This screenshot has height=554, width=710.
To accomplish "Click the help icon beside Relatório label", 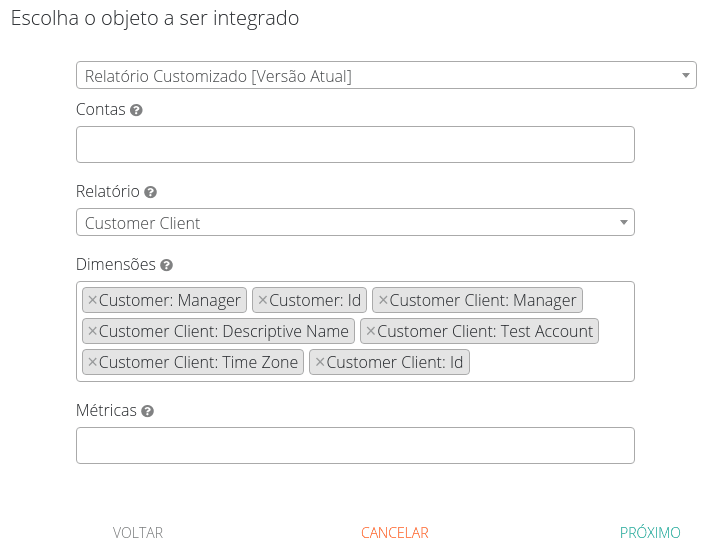I will point(150,192).
